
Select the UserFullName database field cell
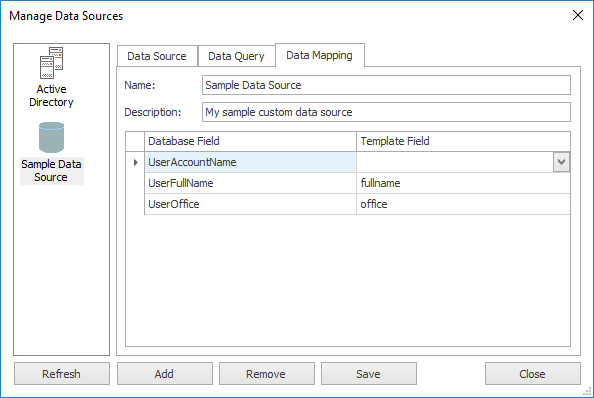(250, 183)
